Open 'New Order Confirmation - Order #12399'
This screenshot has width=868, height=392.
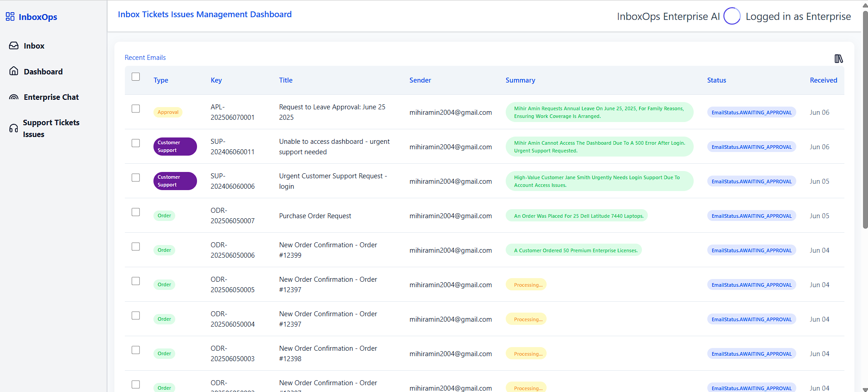click(328, 250)
